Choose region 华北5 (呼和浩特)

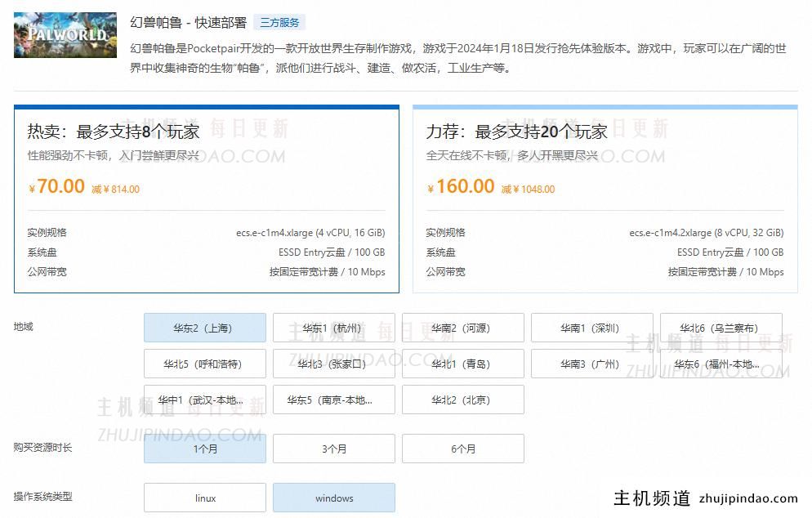pyautogui.click(x=205, y=364)
